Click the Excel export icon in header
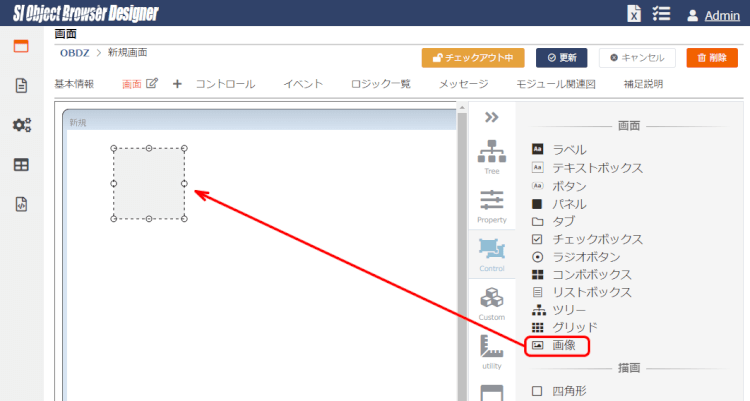Image resolution: width=750 pixels, height=401 pixels. point(634,14)
